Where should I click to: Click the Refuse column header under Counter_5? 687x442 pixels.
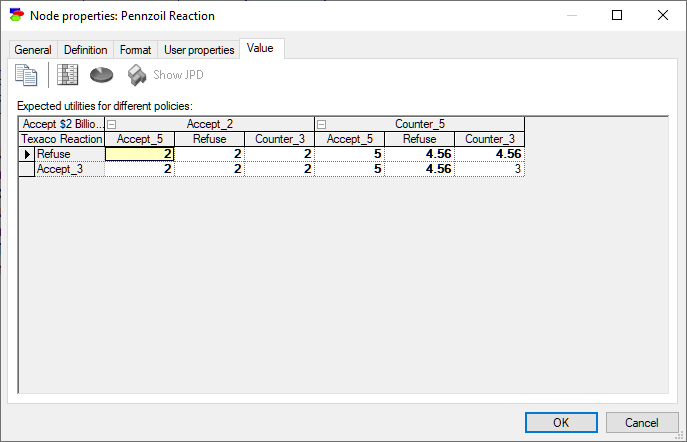tap(420, 139)
